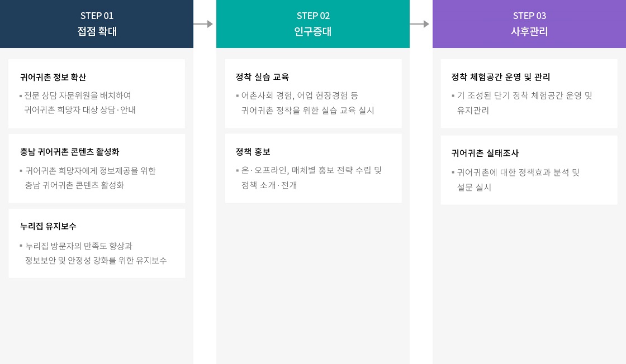Screen dimensions: 626x364
Task: Select the STEP 03 사후관리 header
Action: click(x=529, y=24)
